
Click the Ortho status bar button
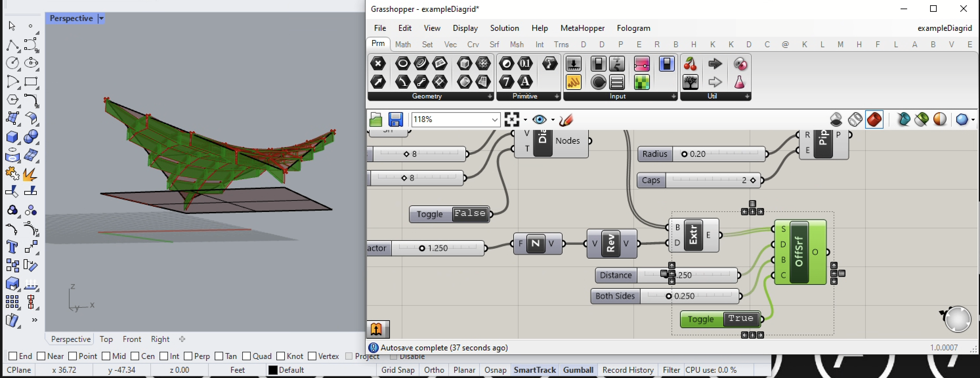point(434,370)
